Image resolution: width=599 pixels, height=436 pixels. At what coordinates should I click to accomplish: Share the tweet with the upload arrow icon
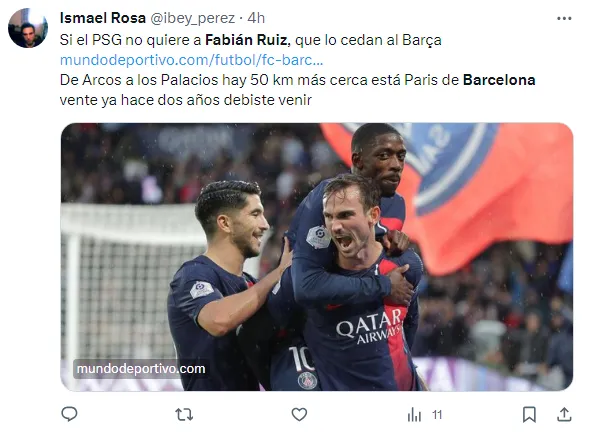[x=564, y=414]
